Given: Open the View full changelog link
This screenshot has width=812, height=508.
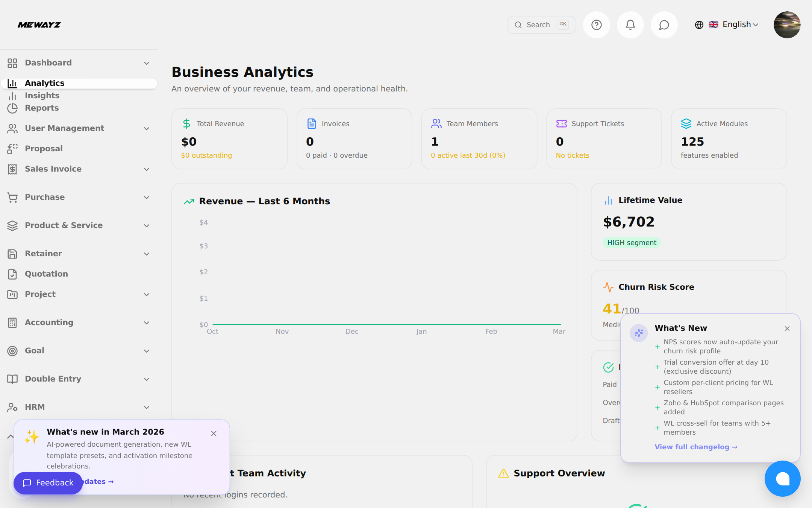Looking at the screenshot, I should (695, 447).
